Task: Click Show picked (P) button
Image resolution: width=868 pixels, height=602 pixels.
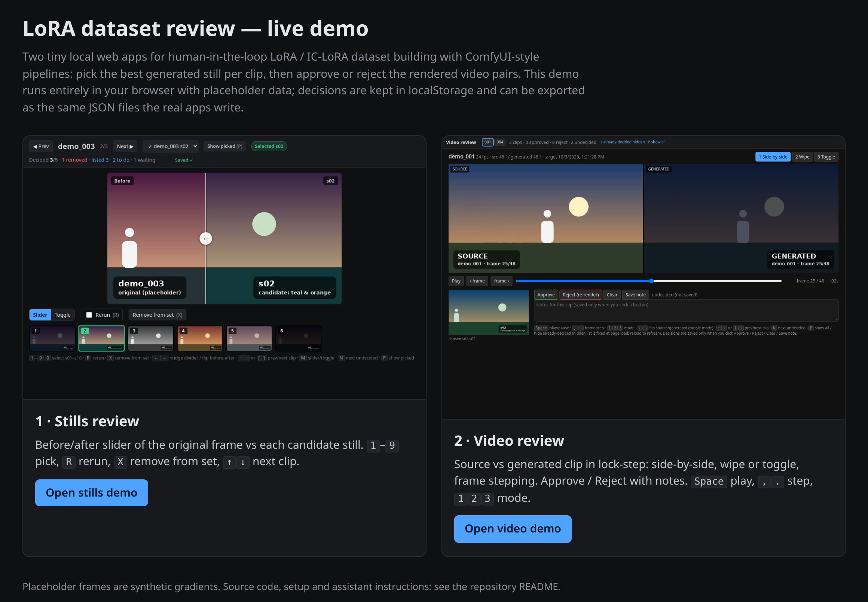Action: (224, 146)
